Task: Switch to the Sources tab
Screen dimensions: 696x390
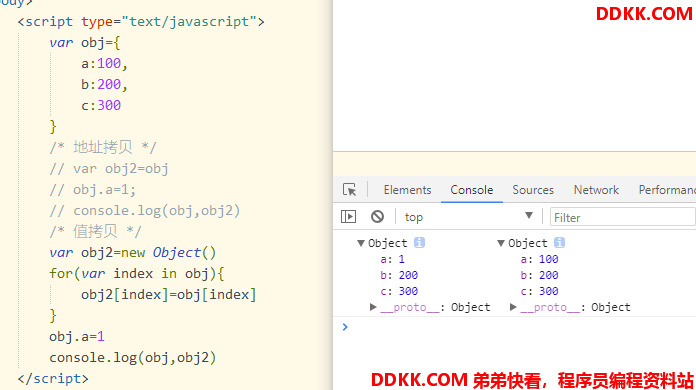Action: click(533, 190)
